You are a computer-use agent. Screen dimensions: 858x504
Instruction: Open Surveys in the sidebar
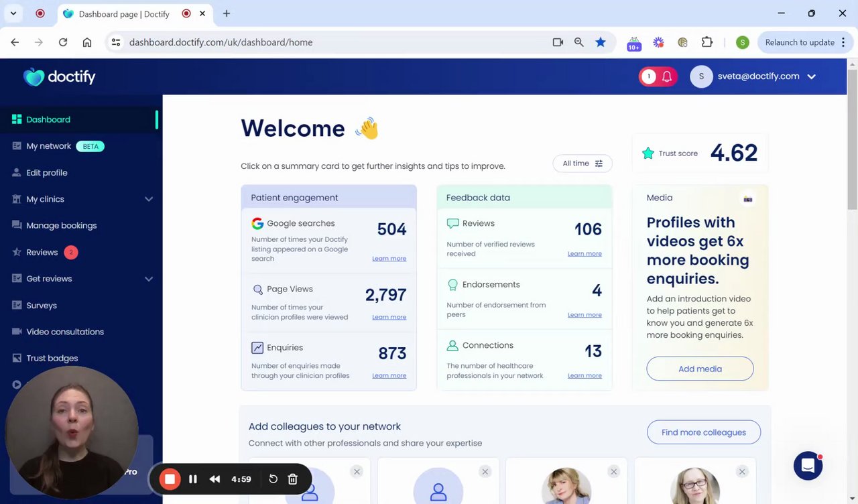point(42,306)
